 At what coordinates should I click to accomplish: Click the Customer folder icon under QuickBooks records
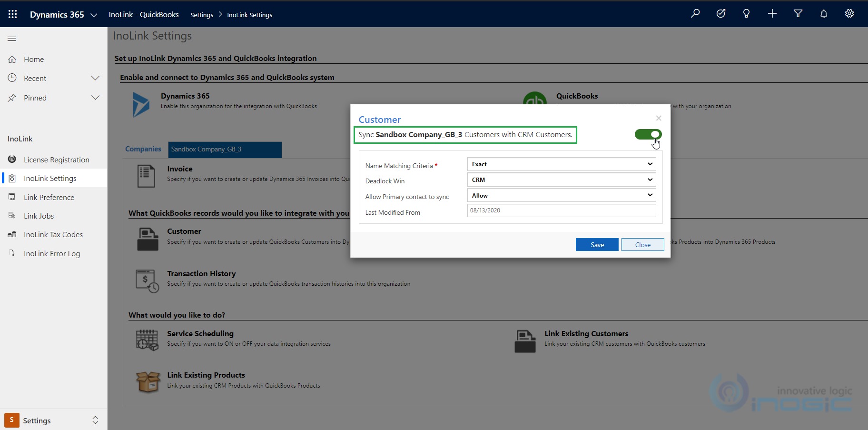point(148,239)
